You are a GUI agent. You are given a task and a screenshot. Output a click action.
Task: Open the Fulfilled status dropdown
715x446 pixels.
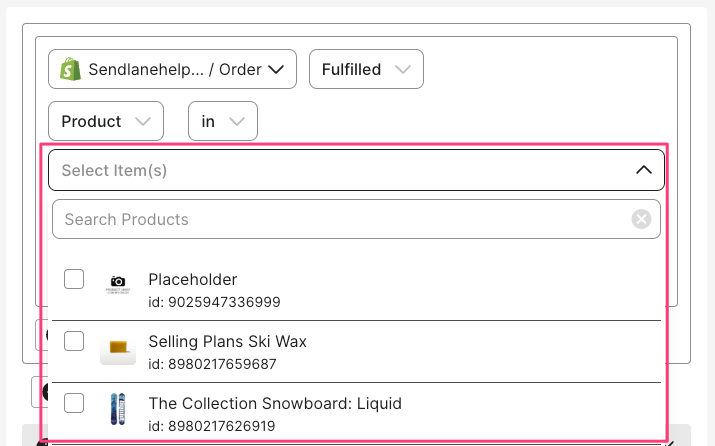click(366, 69)
